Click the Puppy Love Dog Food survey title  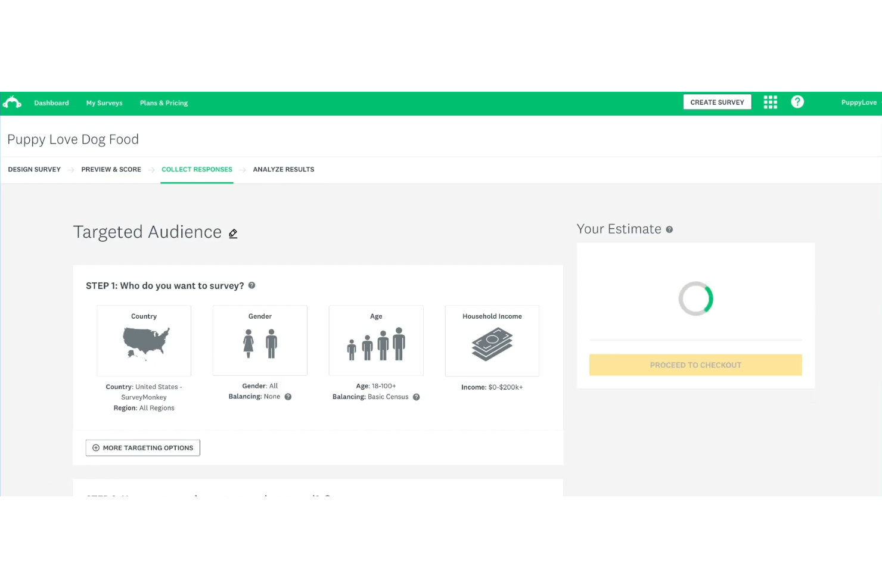tap(73, 139)
